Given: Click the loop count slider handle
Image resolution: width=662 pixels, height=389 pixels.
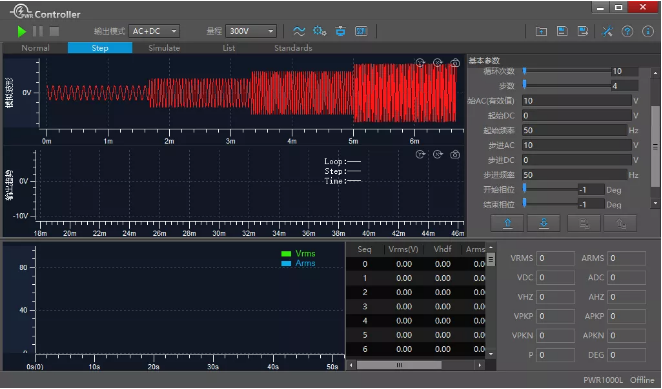Looking at the screenshot, I should point(524,71).
